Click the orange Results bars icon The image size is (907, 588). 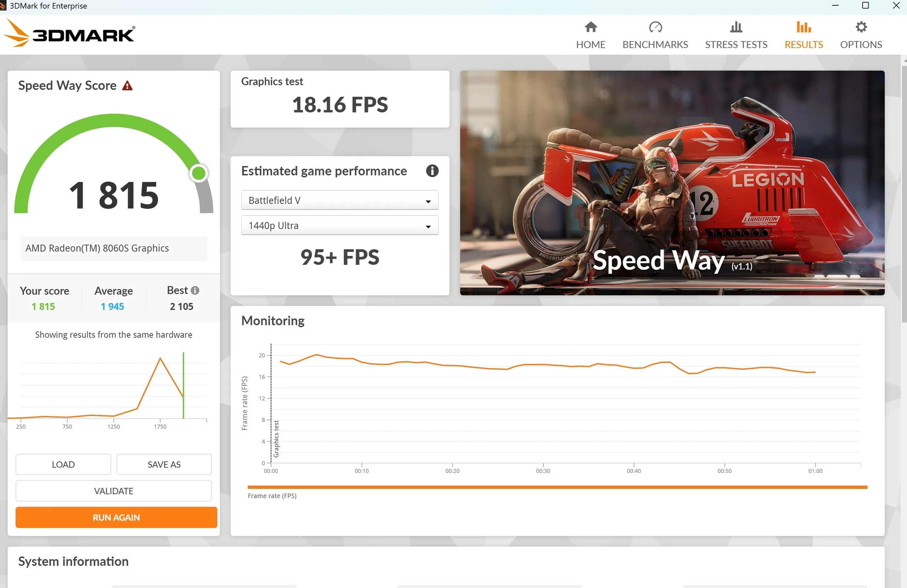point(803,27)
